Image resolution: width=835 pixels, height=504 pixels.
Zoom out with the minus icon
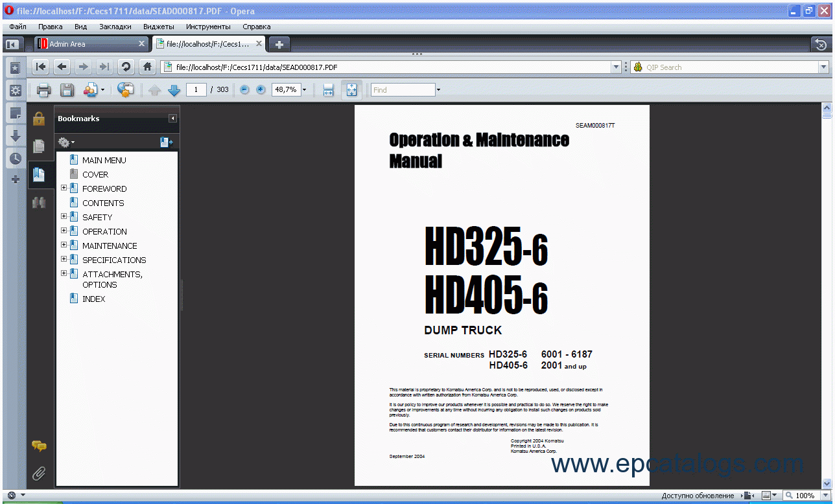pos(244,90)
